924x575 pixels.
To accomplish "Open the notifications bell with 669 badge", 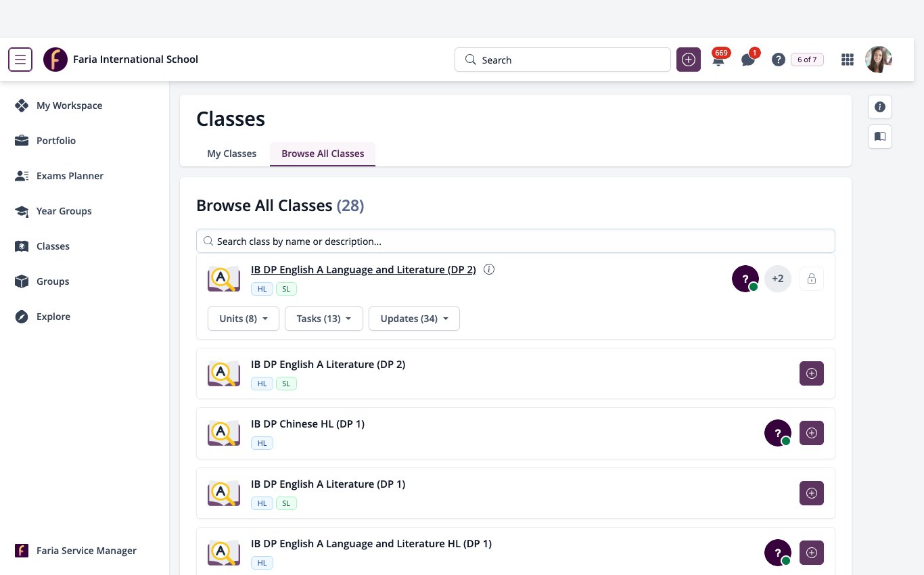I will tap(718, 60).
